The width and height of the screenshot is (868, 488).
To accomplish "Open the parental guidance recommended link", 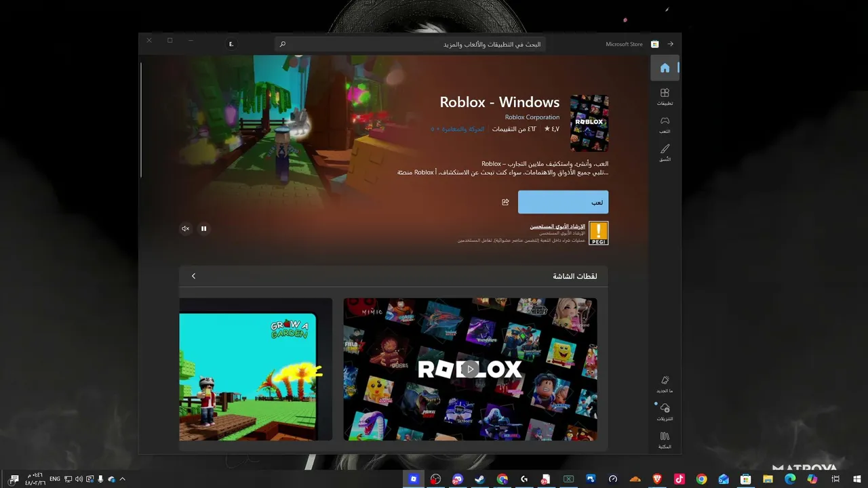I will [557, 226].
